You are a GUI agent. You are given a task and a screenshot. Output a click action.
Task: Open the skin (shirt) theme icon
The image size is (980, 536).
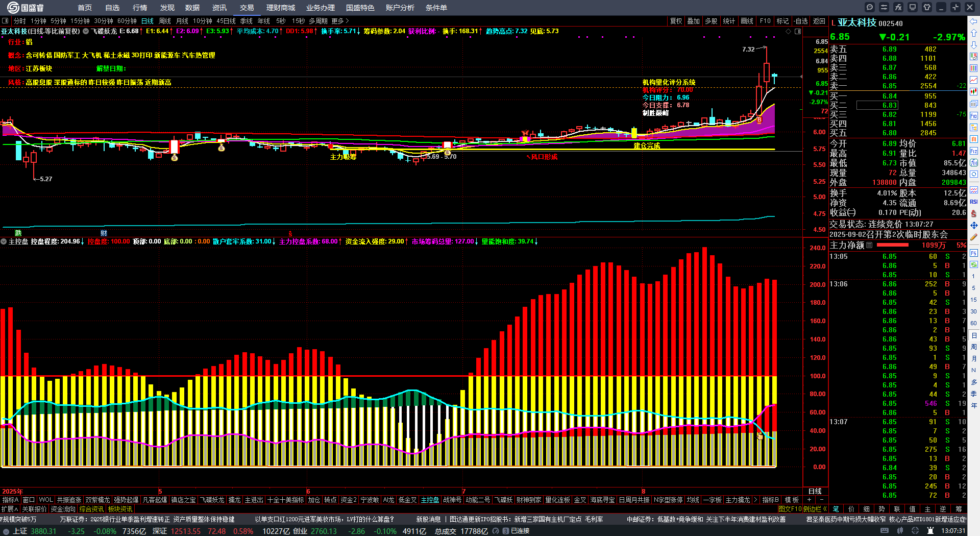[927, 7]
